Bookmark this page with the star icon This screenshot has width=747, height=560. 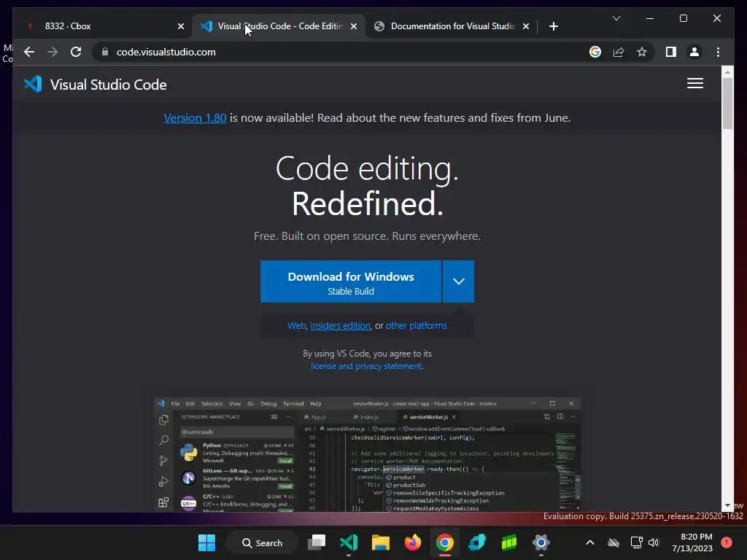642,52
